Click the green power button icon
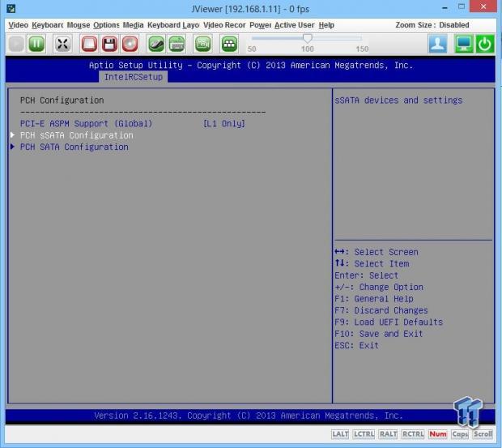Screen dimensions: 502x448 click(485, 44)
